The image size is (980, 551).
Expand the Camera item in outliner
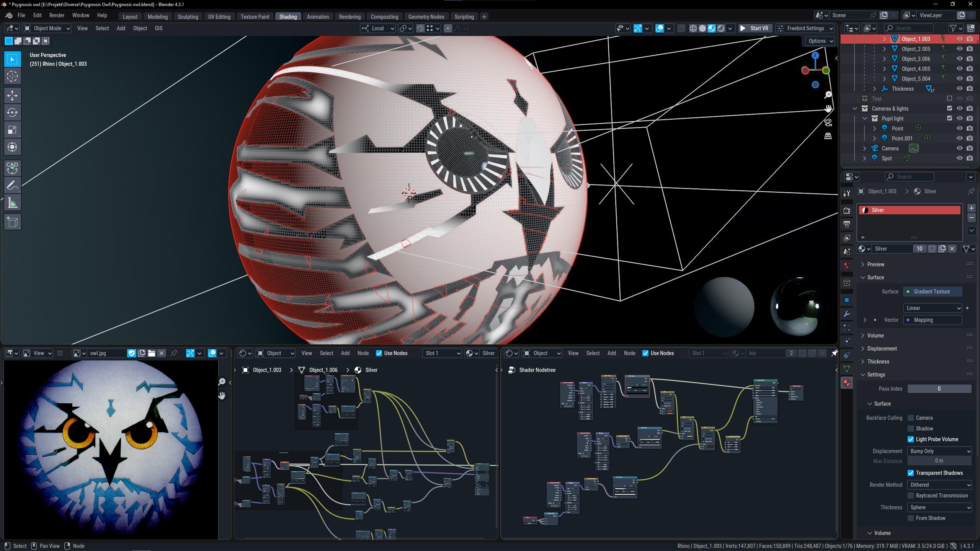864,148
